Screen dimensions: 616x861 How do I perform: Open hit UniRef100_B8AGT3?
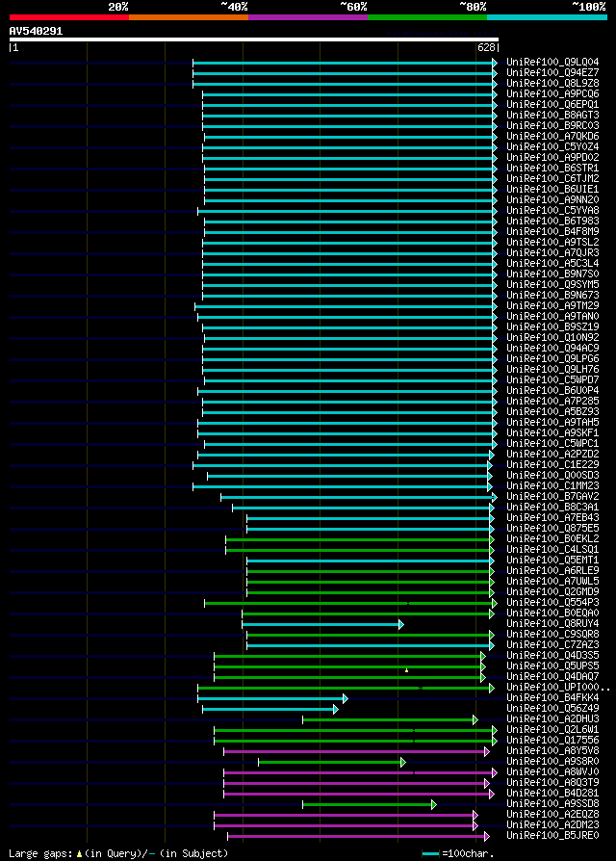pos(552,115)
